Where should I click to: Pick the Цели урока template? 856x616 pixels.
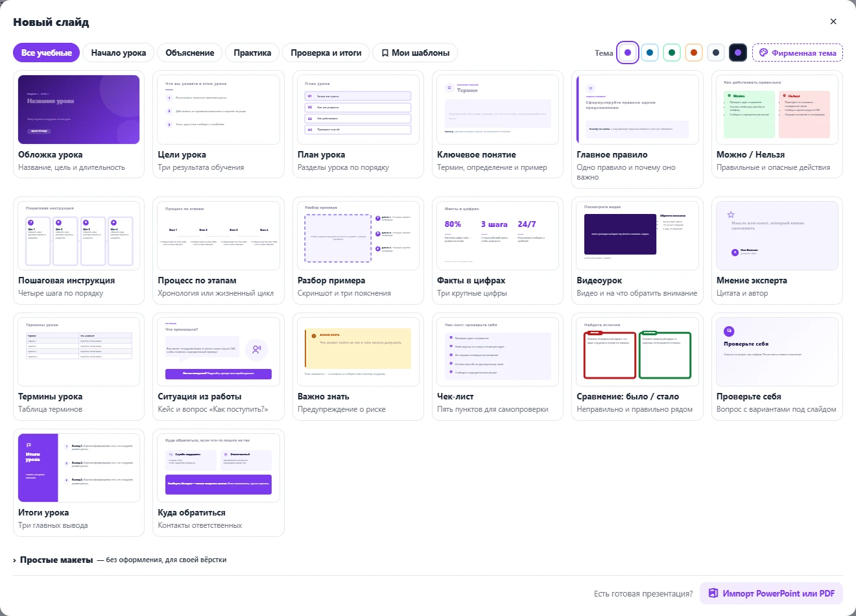219,124
